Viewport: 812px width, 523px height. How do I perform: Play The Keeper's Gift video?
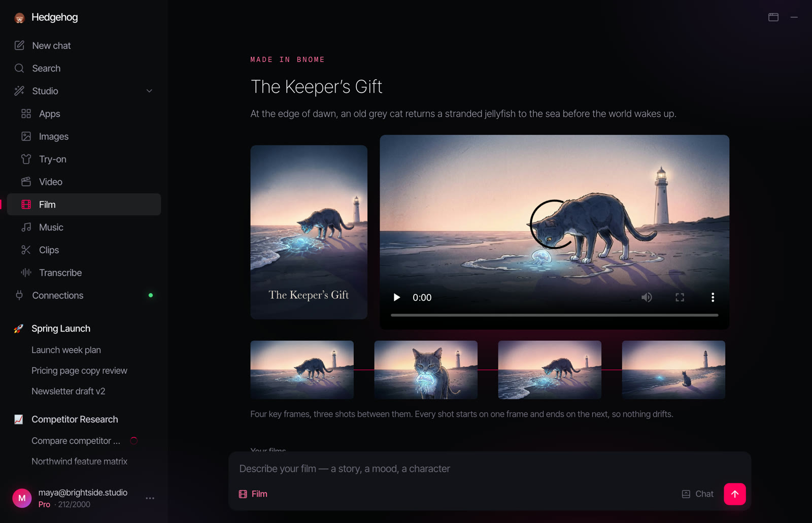pos(397,298)
